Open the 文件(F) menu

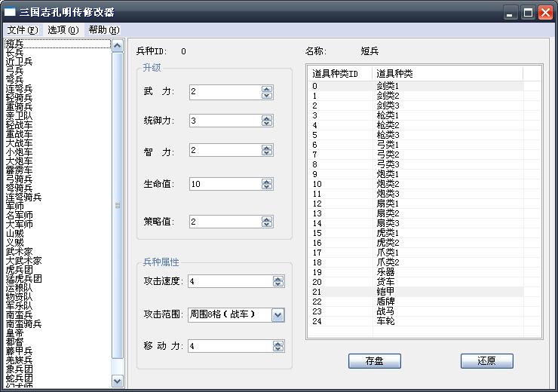click(x=22, y=30)
